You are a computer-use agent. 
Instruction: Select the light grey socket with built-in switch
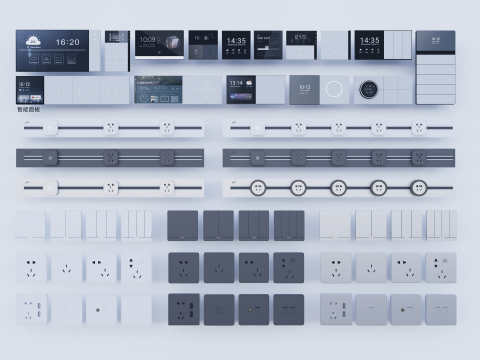tap(441, 268)
